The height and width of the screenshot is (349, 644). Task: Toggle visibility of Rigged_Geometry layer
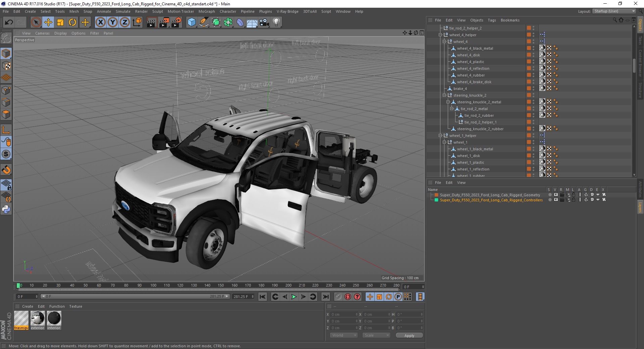point(556,195)
